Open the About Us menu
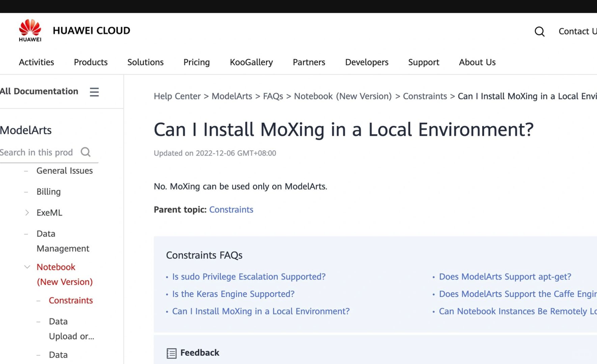Viewport: 597px width, 364px height. [477, 62]
